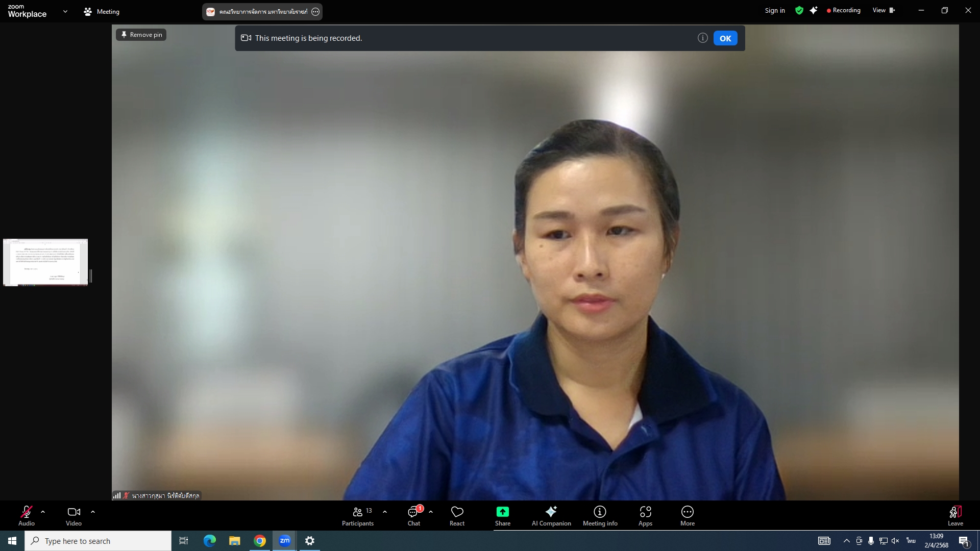
Task: Click the green Share screen icon
Action: point(502,512)
